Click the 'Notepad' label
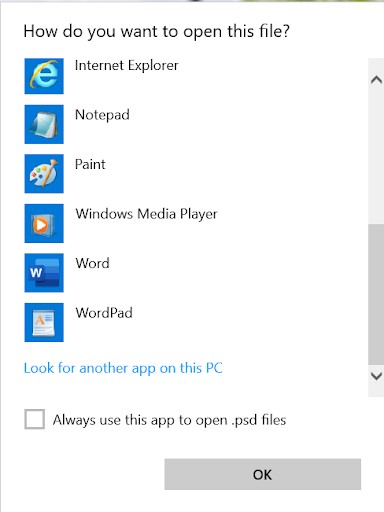The height and width of the screenshot is (512, 384). 102,115
